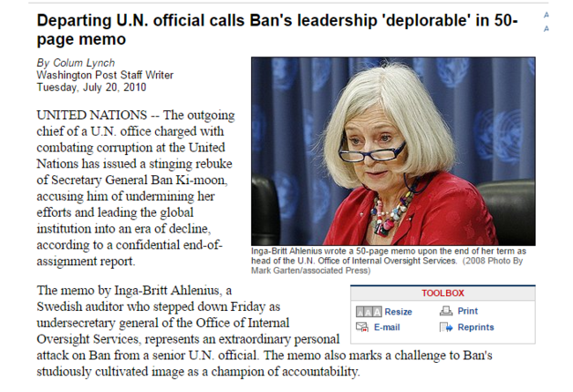Click the author name Colum Lynch
Screen dimensions: 573x392
[x=84, y=63]
